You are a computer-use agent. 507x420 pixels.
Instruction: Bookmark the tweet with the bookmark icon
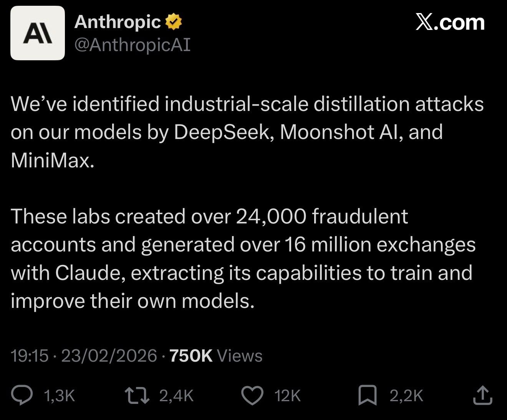point(367,395)
